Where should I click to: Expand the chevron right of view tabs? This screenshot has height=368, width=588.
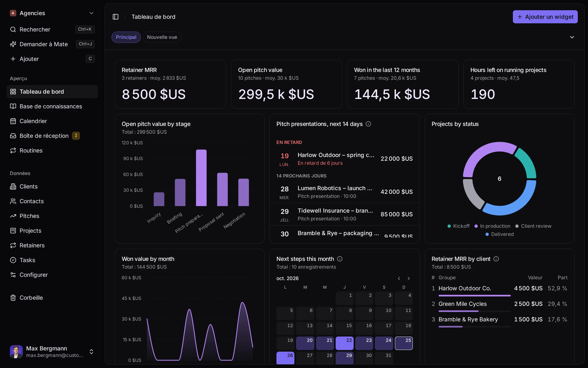click(572, 37)
